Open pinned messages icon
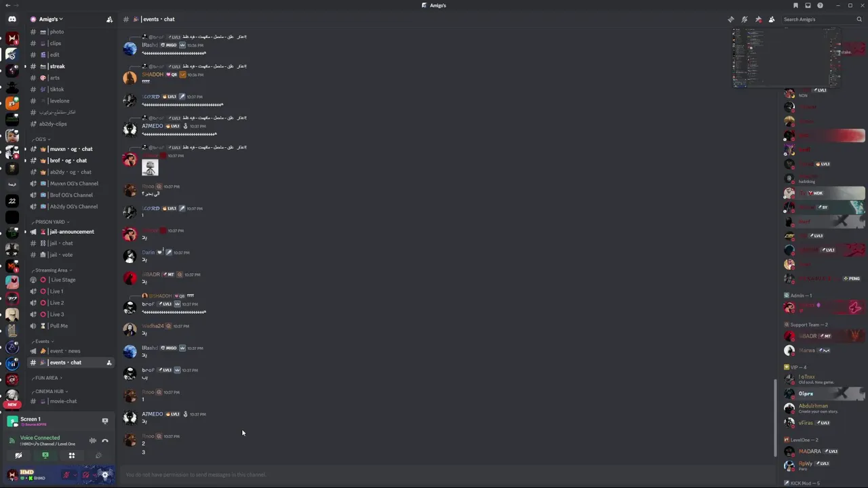 [x=757, y=19]
